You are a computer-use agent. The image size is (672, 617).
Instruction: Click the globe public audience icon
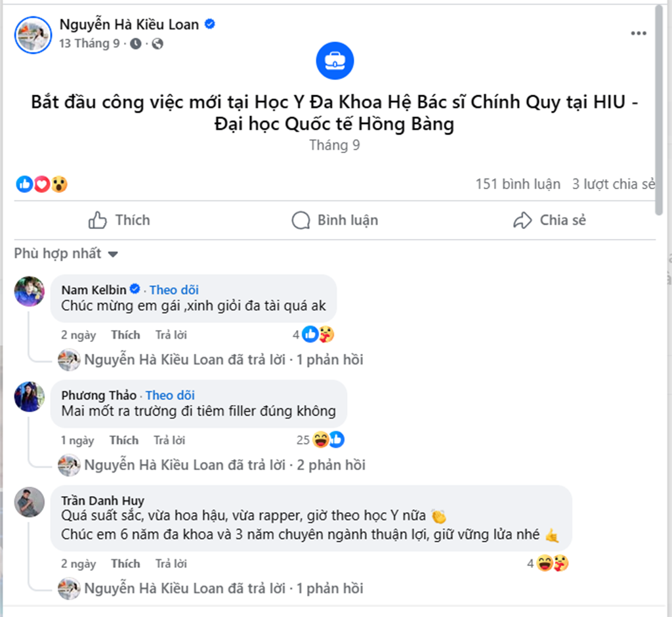pyautogui.click(x=157, y=44)
